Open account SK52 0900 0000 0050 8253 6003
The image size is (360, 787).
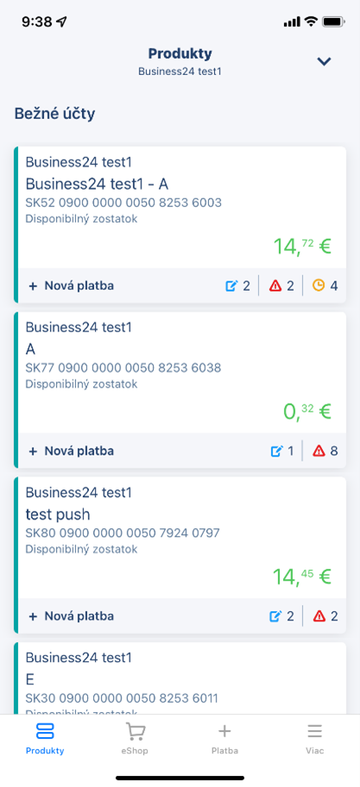180,207
